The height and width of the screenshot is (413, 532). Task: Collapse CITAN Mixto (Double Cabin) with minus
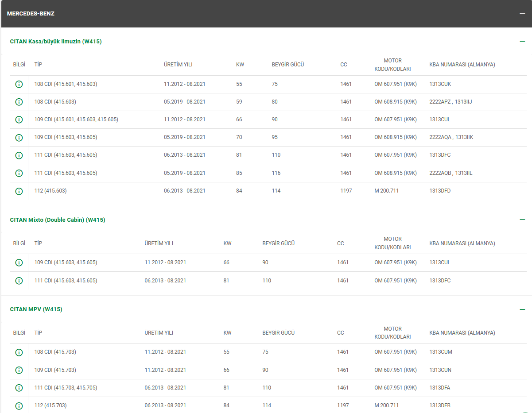pyautogui.click(x=522, y=220)
